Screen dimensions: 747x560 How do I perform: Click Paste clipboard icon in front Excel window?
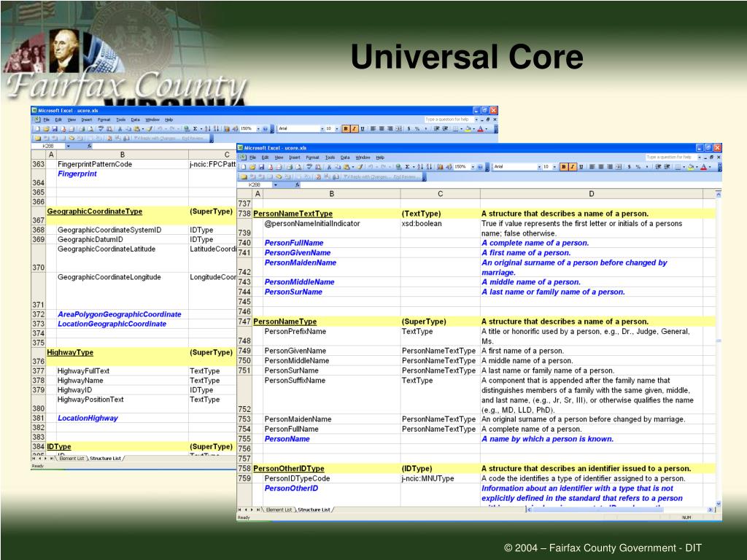(x=347, y=167)
